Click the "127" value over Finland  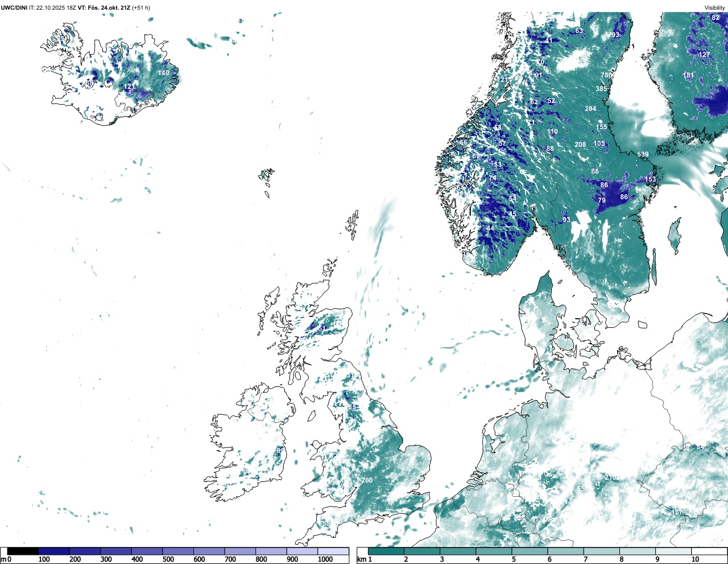[x=704, y=55]
